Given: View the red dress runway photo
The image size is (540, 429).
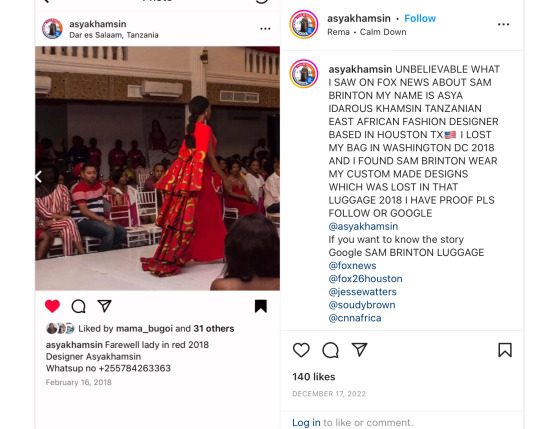Looking at the screenshot, I should click(157, 168).
